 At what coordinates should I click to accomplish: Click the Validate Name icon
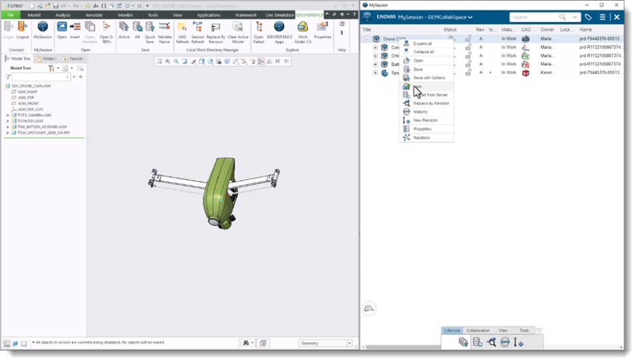164,27
